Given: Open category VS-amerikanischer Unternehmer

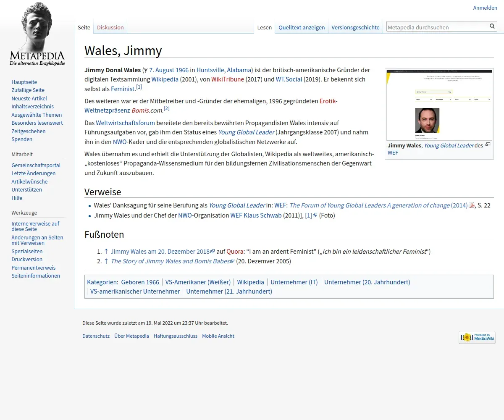Looking at the screenshot, I should [135, 291].
